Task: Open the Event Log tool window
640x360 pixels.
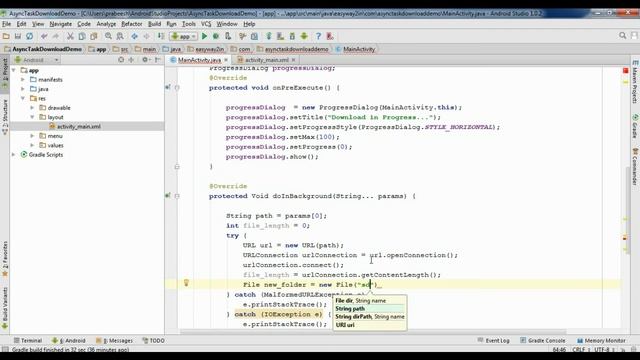Action: 493,340
